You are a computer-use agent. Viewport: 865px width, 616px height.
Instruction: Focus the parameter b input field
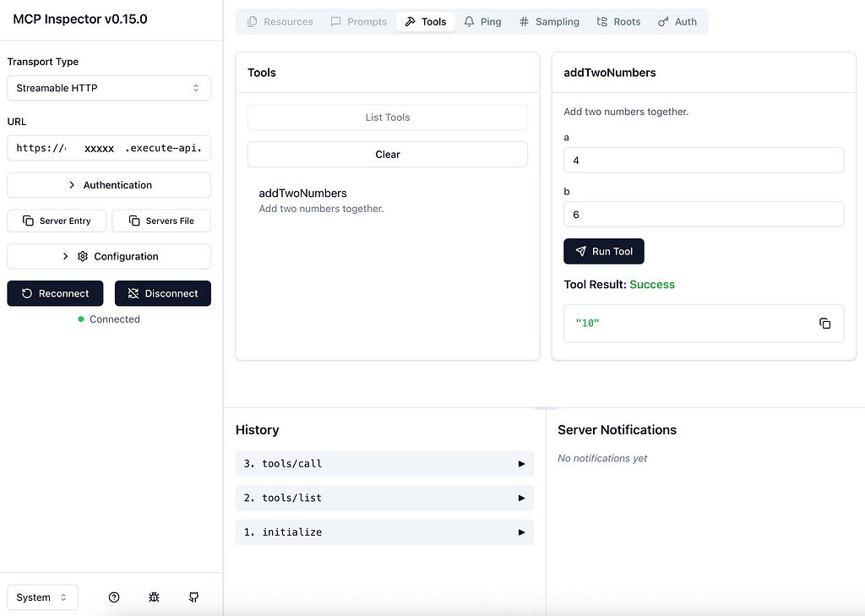coord(704,214)
